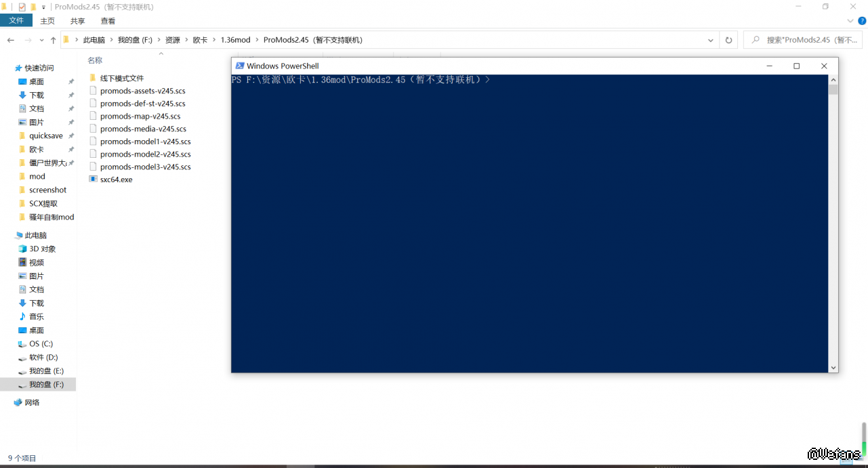The image size is (868, 468).
Task: Click the New folder icon in quick access toolbar
Action: pyautogui.click(x=33, y=7)
